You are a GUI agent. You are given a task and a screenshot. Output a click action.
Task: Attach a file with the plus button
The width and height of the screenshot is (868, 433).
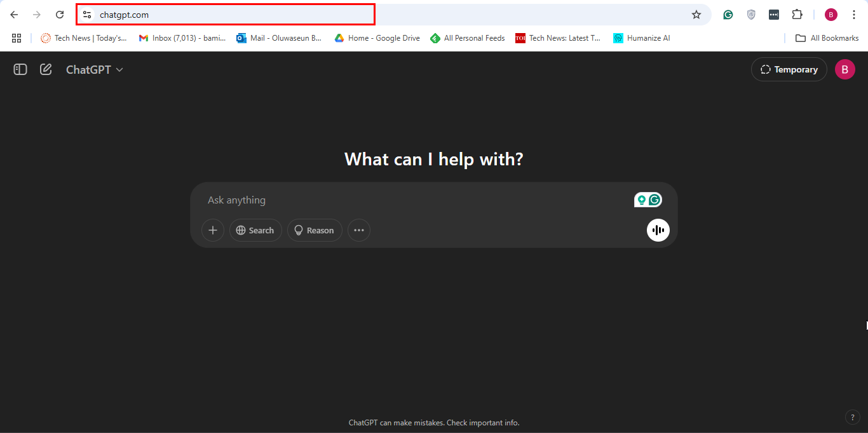tap(213, 230)
